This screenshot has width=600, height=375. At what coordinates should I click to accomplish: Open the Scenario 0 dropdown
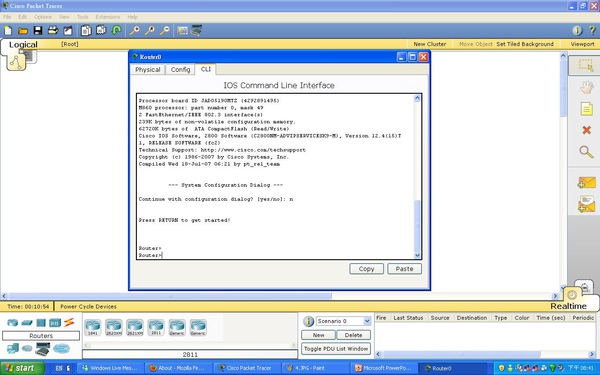(343, 321)
